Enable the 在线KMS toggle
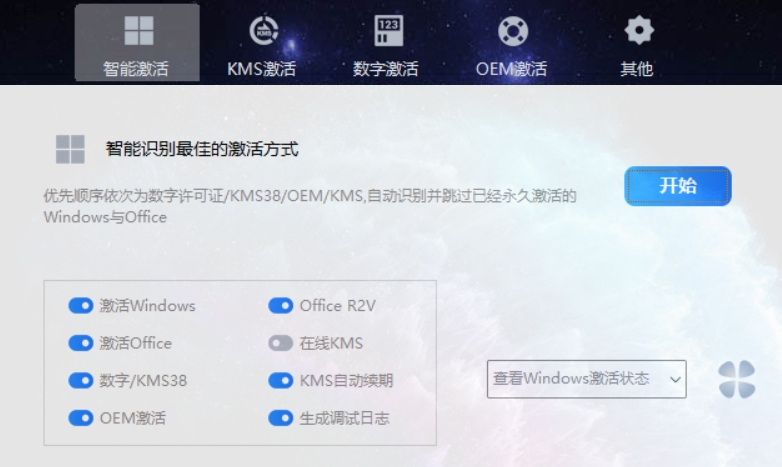 coord(281,343)
